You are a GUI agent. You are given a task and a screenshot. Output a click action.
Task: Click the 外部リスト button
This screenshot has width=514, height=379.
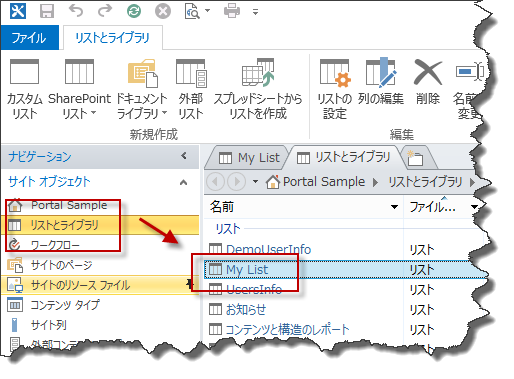pos(191,89)
